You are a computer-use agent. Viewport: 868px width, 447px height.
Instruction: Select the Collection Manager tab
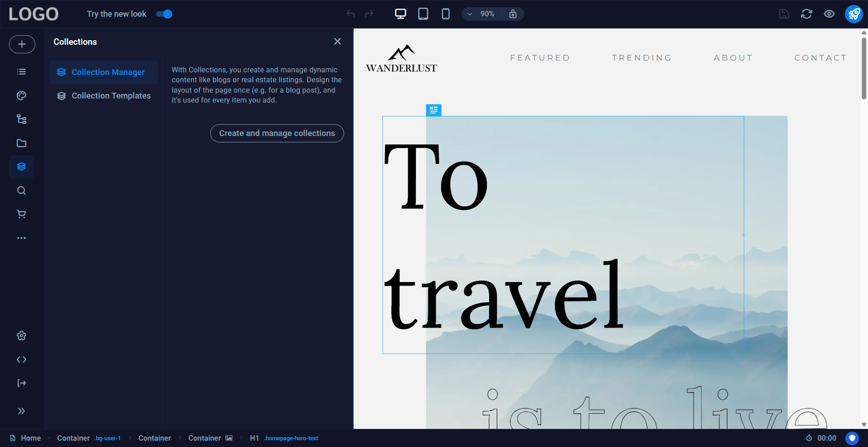[104, 72]
